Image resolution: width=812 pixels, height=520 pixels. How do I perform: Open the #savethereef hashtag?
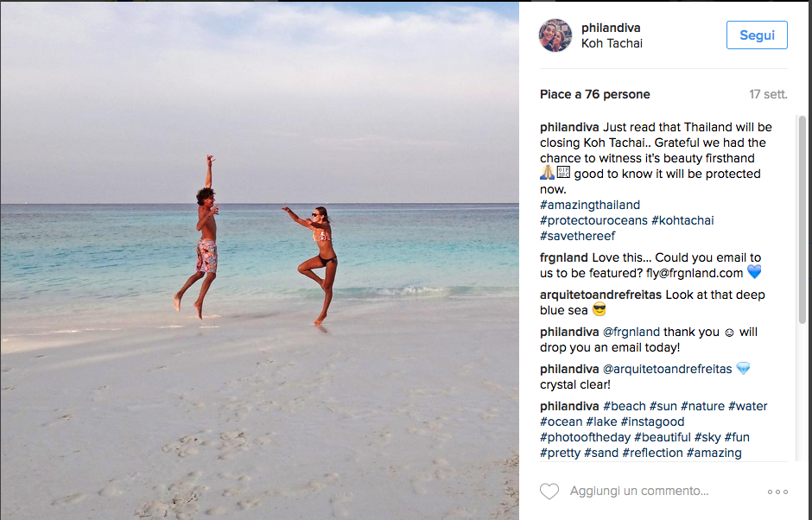pyautogui.click(x=577, y=236)
